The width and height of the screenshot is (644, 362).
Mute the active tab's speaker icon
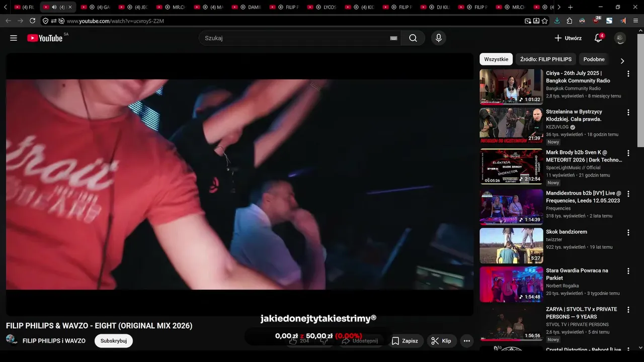point(54,7)
